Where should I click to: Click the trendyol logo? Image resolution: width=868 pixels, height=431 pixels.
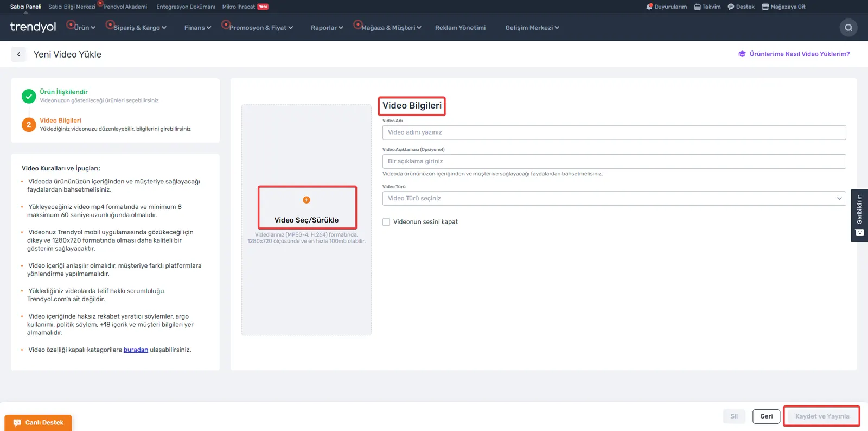click(33, 27)
